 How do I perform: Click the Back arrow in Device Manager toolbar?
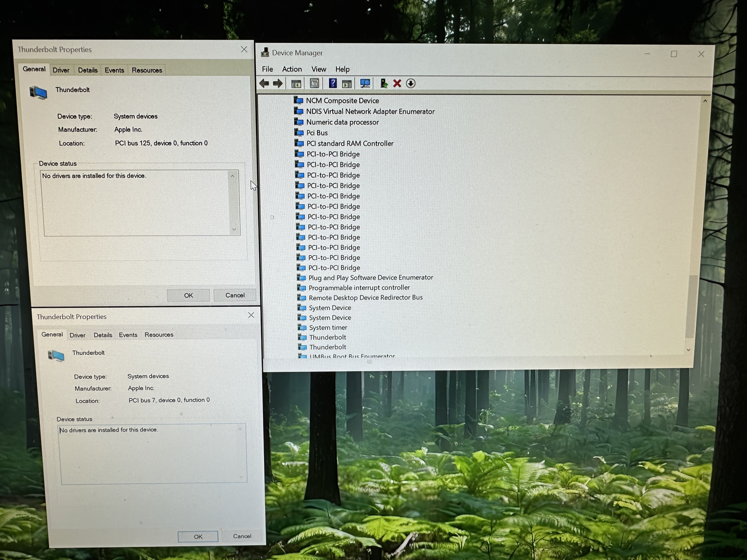pyautogui.click(x=264, y=83)
